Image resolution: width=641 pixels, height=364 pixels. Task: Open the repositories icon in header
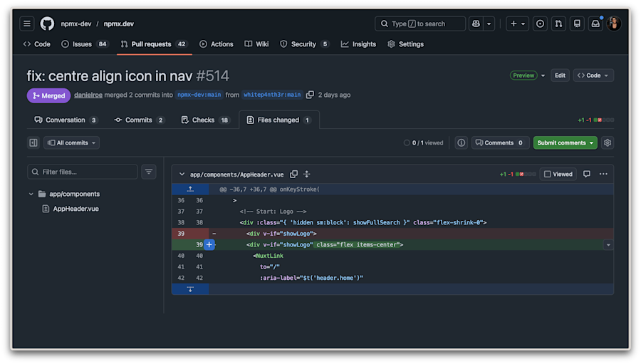(577, 24)
